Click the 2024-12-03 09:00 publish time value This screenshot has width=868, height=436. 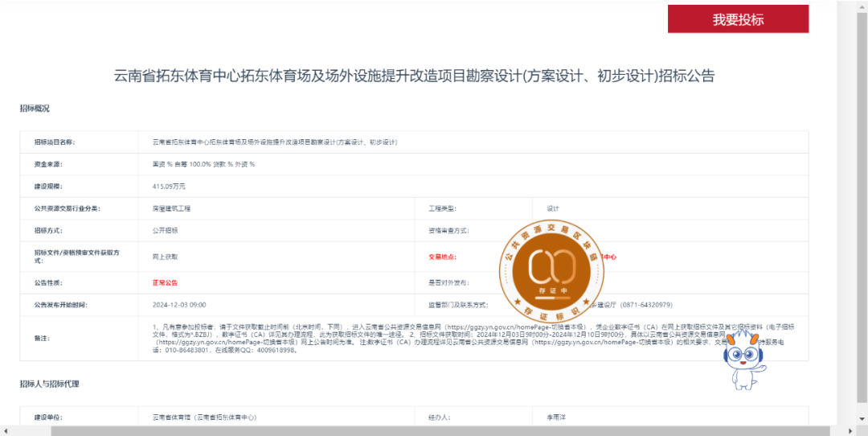pyautogui.click(x=179, y=305)
